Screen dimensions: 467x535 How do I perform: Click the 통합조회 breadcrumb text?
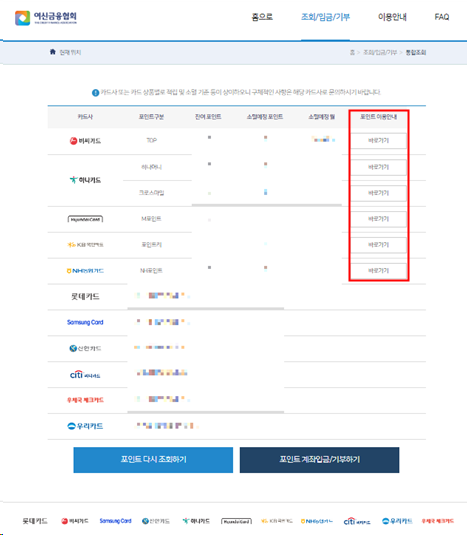pyautogui.click(x=416, y=52)
